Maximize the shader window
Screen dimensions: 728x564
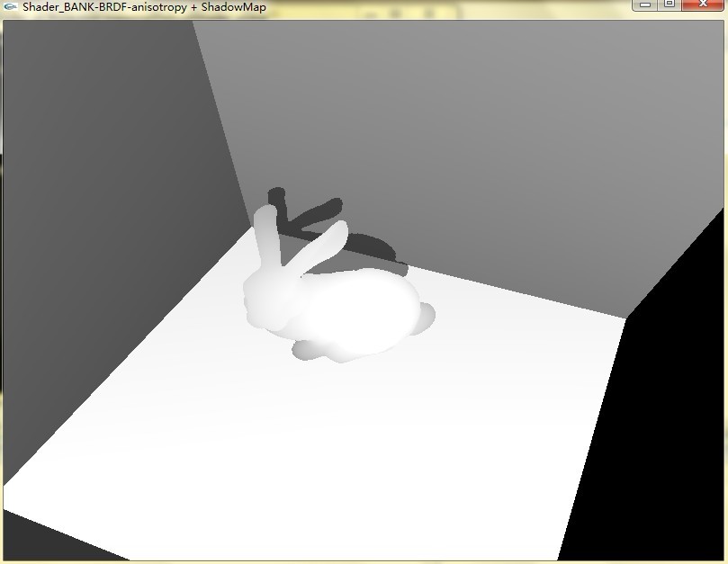tap(670, 5)
